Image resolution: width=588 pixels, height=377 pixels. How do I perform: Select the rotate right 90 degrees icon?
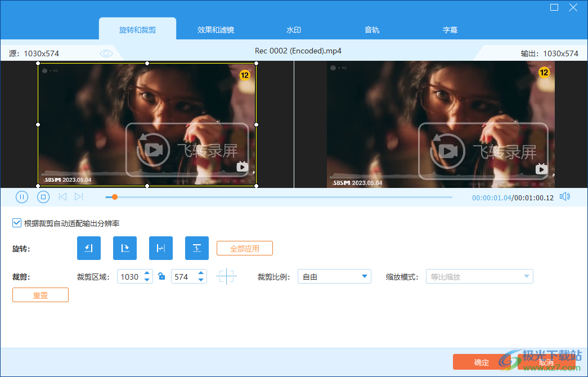[x=124, y=248]
